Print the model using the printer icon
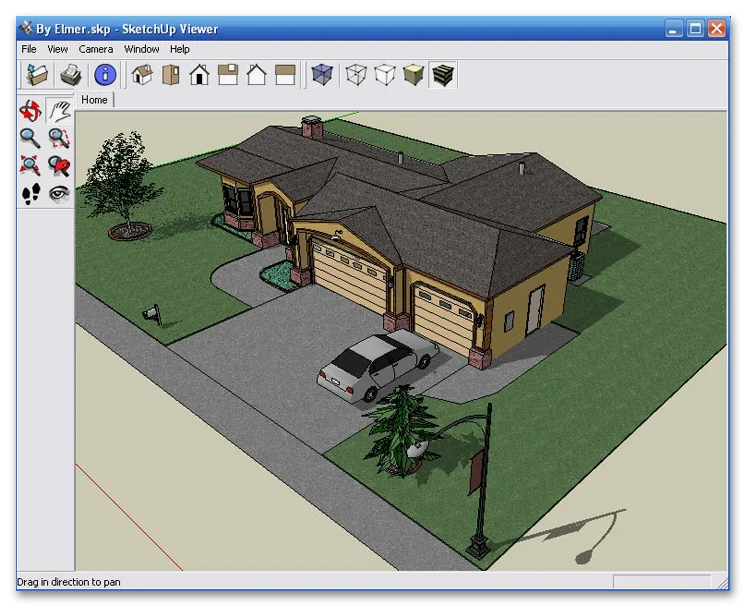This screenshot has height=607, width=747. (x=70, y=74)
